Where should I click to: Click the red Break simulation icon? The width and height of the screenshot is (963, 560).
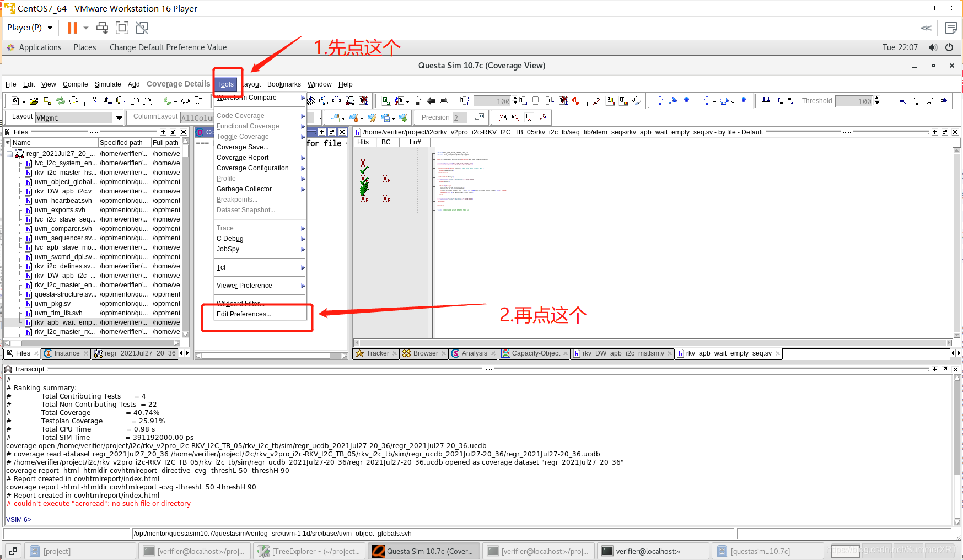tap(576, 101)
